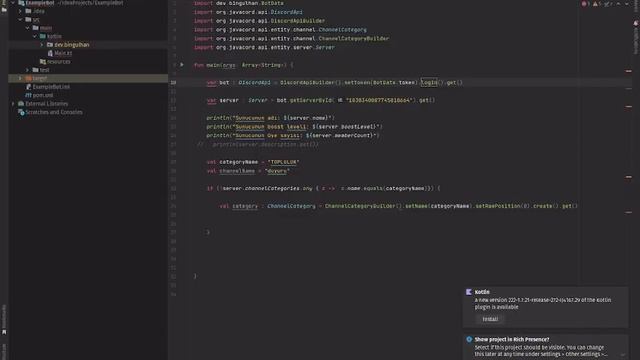Go to next highlighted error arrow
The height and width of the screenshot is (360, 640).
627,4
